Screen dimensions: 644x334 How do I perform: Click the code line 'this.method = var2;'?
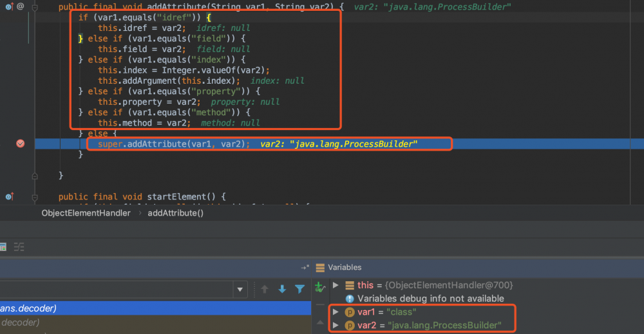[x=144, y=123]
